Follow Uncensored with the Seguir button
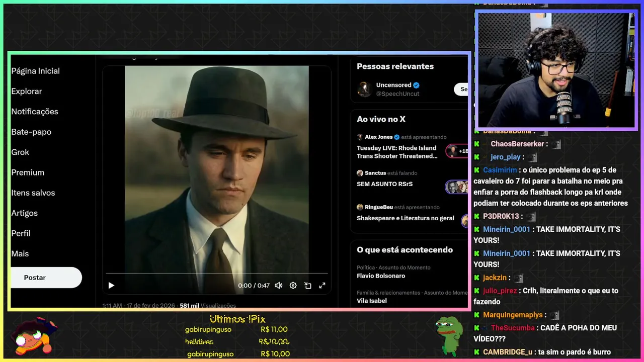This screenshot has width=644, height=362. (461, 89)
